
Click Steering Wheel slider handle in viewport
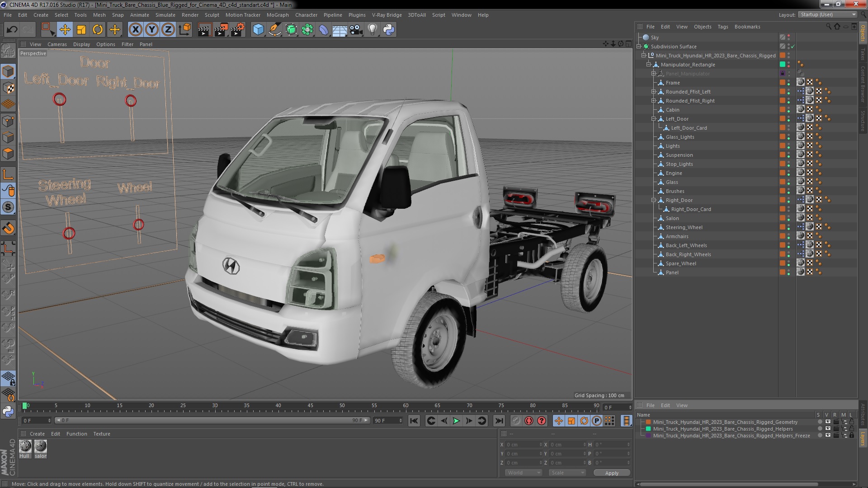69,233
